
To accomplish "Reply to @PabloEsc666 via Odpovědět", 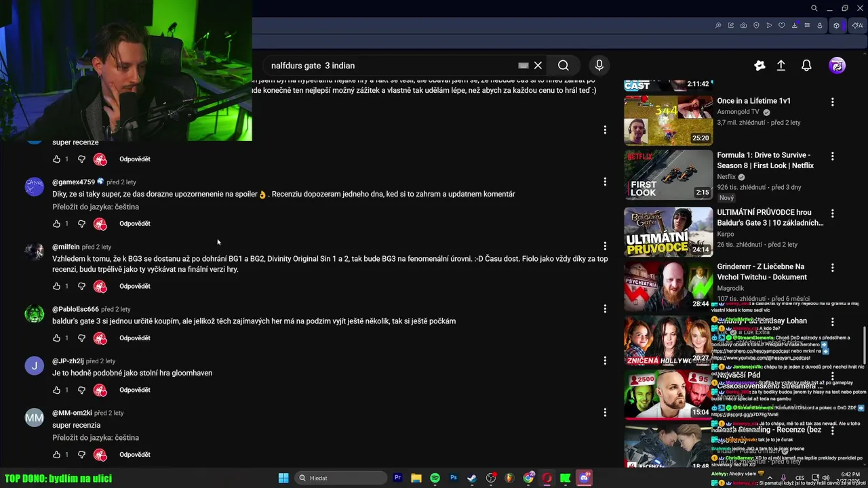I will (x=135, y=338).
